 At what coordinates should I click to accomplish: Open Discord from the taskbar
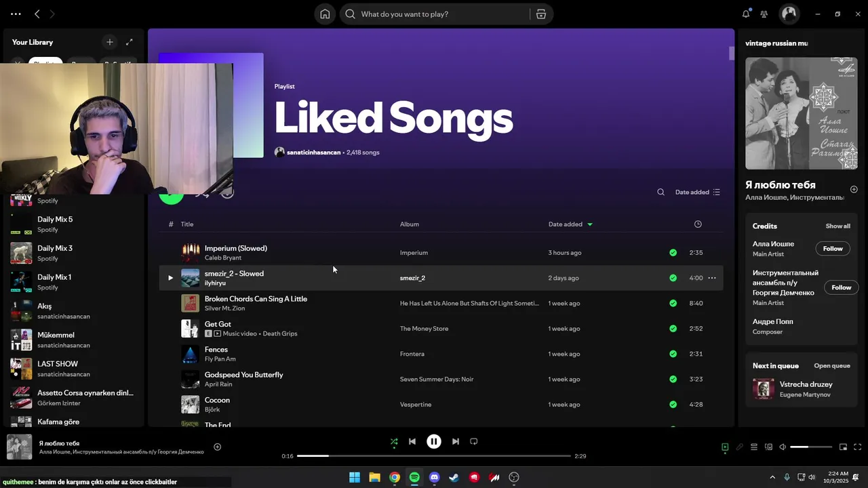(435, 477)
